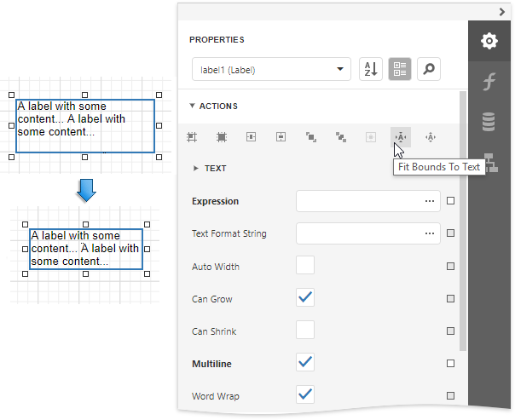Open the Report Explorer hierarchy icon tab

pyautogui.click(x=489, y=162)
